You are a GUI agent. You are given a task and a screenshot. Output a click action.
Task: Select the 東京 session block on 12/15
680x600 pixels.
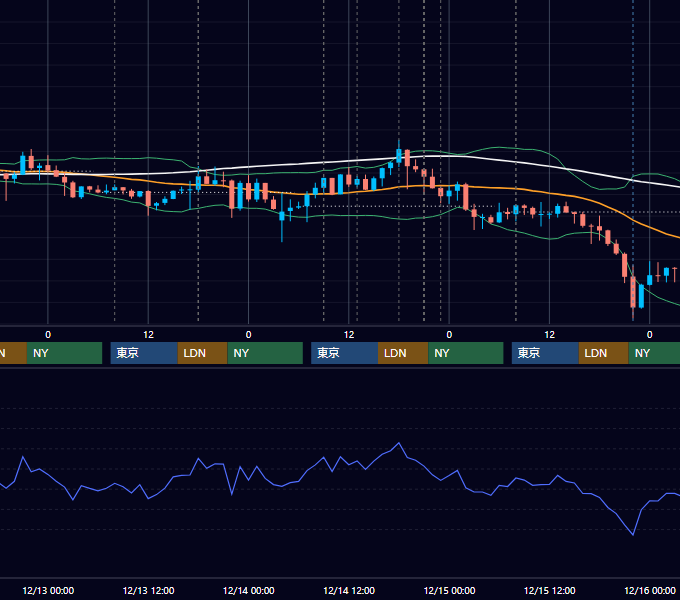[545, 353]
